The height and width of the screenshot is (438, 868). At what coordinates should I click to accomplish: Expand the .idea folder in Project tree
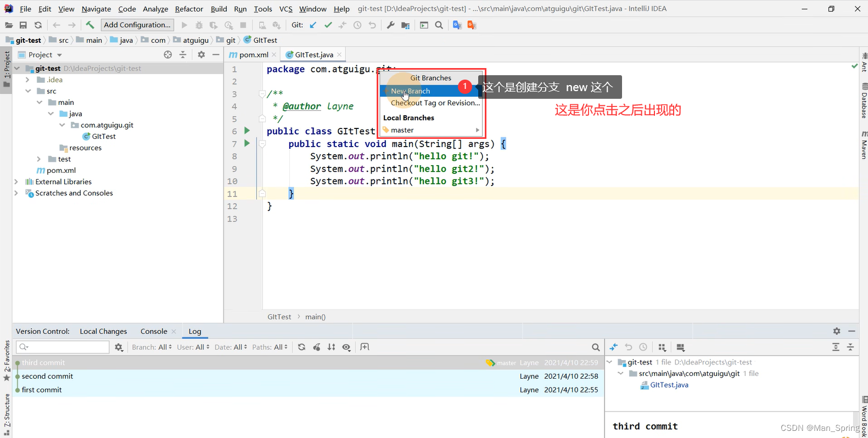click(x=27, y=80)
